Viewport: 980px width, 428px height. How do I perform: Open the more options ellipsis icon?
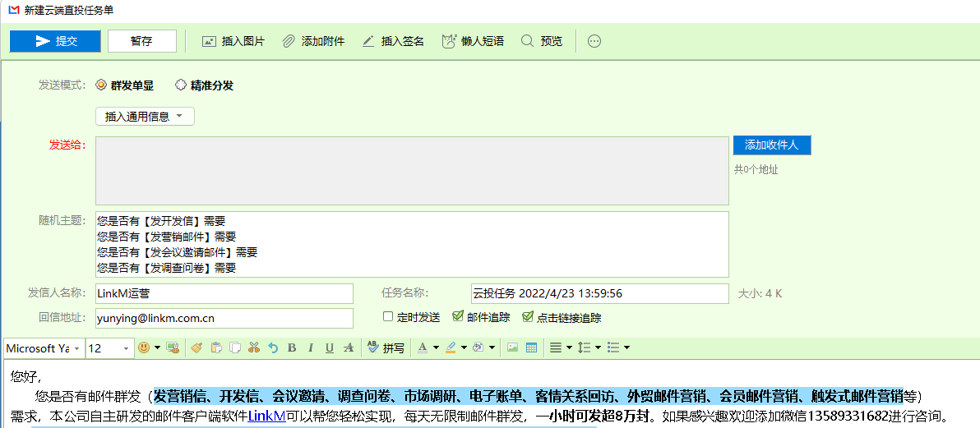(x=594, y=41)
